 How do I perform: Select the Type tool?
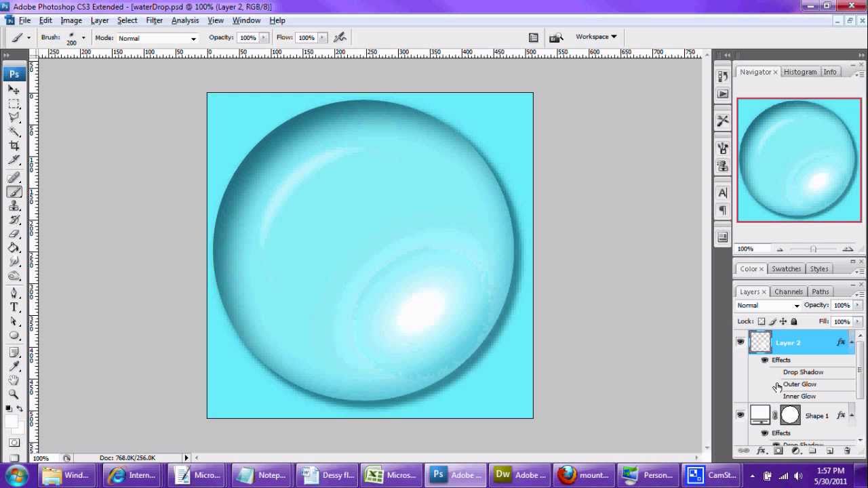click(14, 308)
